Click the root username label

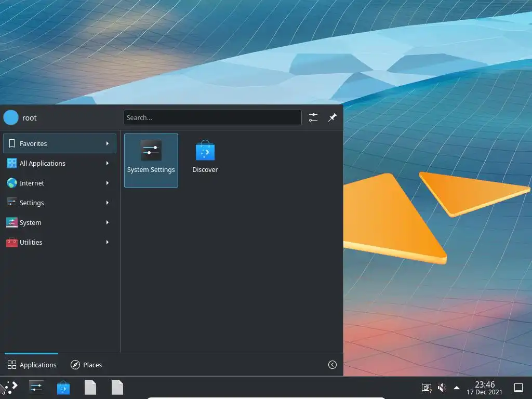pos(30,118)
